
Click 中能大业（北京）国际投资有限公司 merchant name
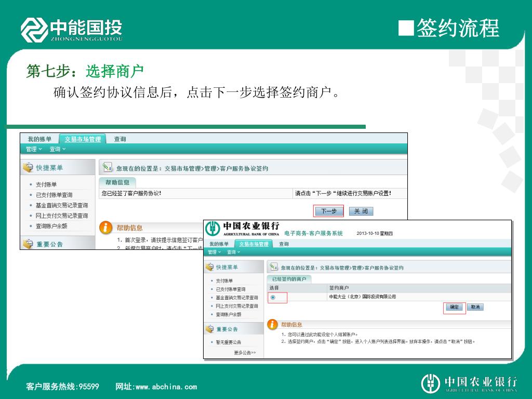pyautogui.click(x=362, y=297)
